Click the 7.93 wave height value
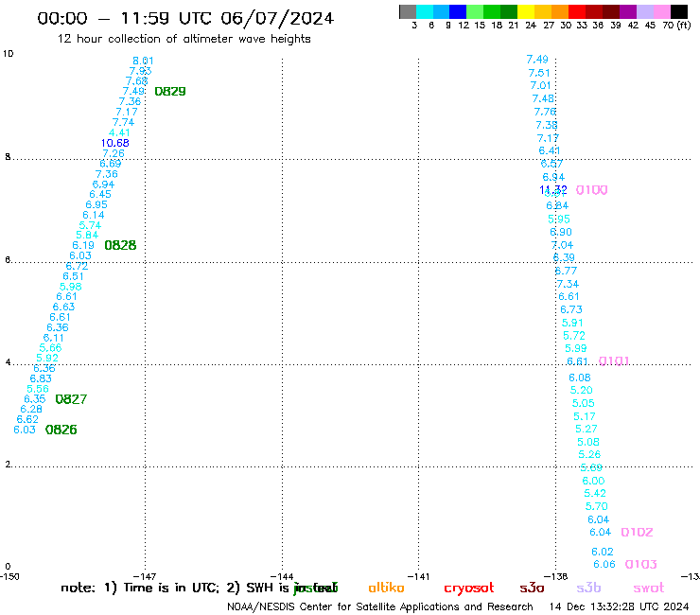 [141, 71]
